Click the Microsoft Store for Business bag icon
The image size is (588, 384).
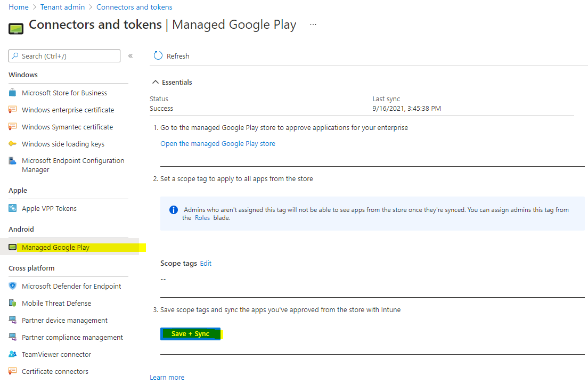click(x=12, y=92)
